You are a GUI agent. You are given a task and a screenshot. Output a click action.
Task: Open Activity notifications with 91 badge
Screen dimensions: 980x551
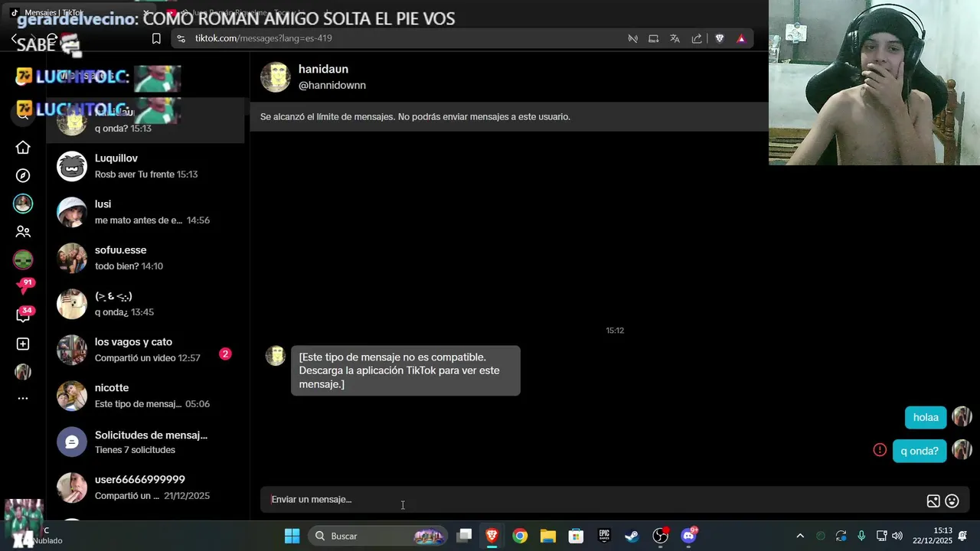click(24, 287)
